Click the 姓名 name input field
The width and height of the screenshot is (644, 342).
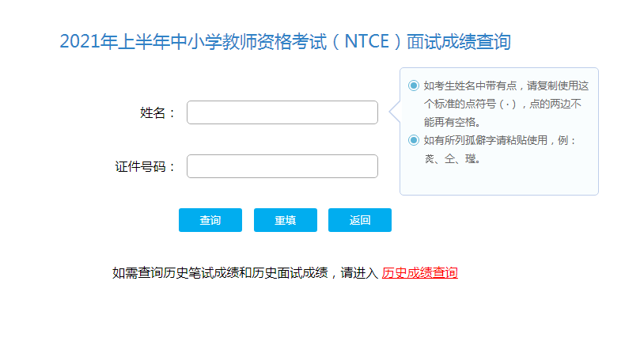pos(282,112)
